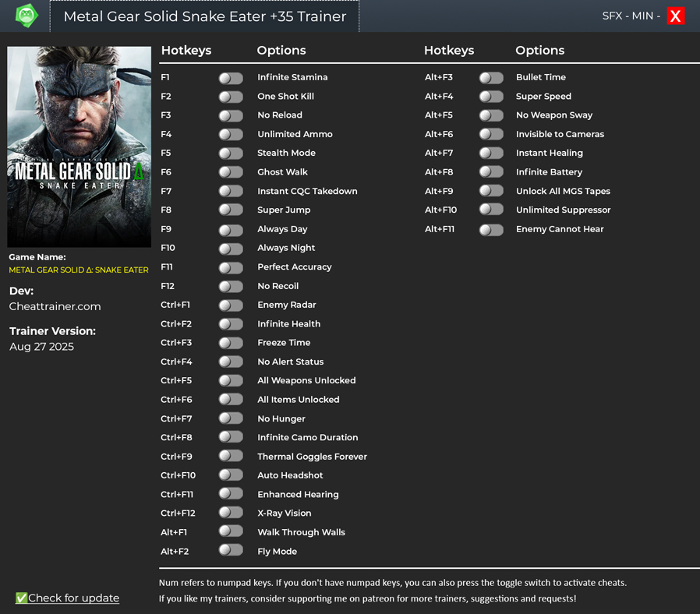Toggle the X-Ray Vision switch

[231, 512]
